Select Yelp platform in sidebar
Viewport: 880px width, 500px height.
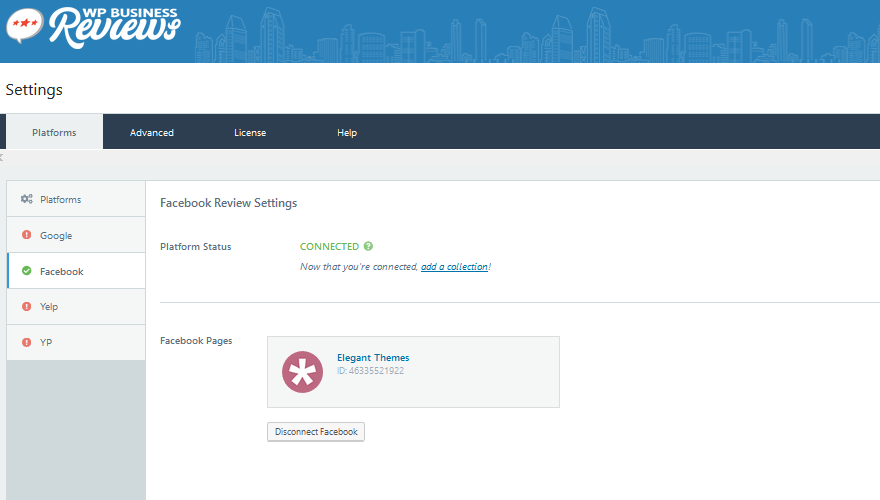point(76,306)
